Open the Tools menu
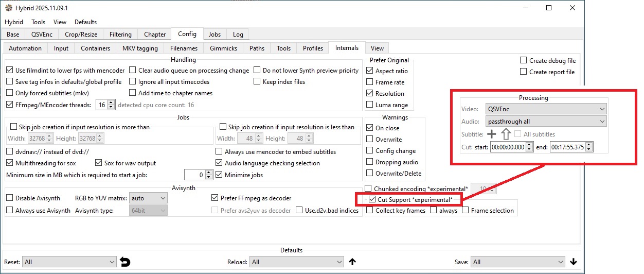Viewport: 644px width, 274px height. (39, 22)
